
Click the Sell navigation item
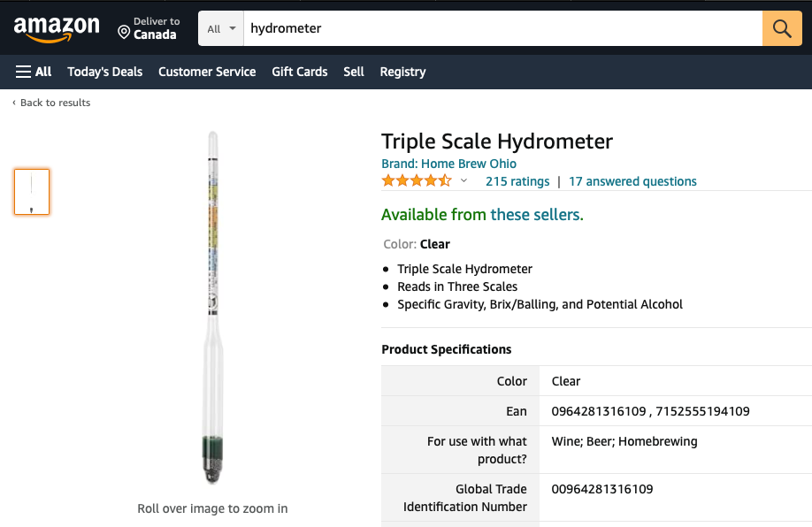[x=353, y=72]
